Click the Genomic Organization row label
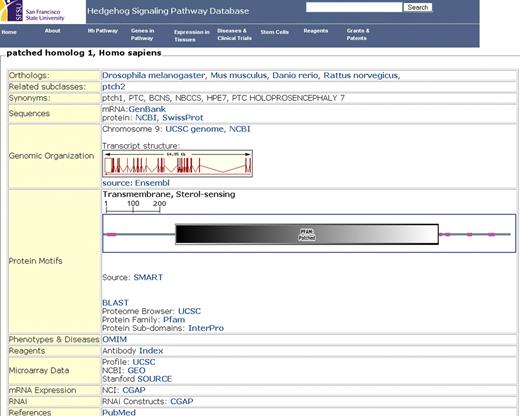The width and height of the screenshot is (520, 416). pyautogui.click(x=51, y=156)
